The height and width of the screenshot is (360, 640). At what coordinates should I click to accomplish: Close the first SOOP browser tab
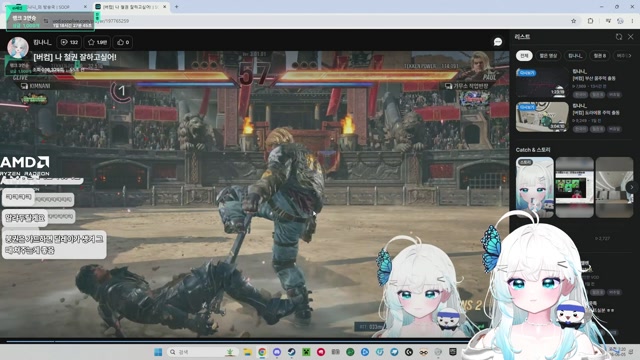(85, 7)
